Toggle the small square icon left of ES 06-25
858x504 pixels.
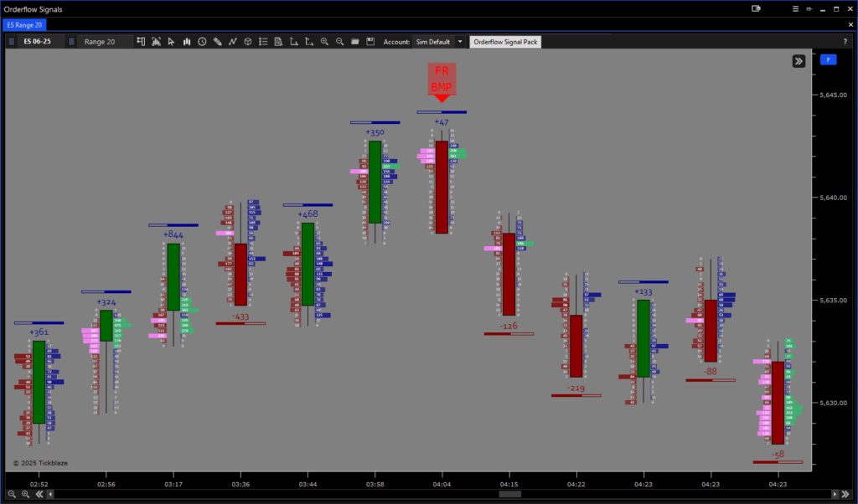[x=12, y=41]
